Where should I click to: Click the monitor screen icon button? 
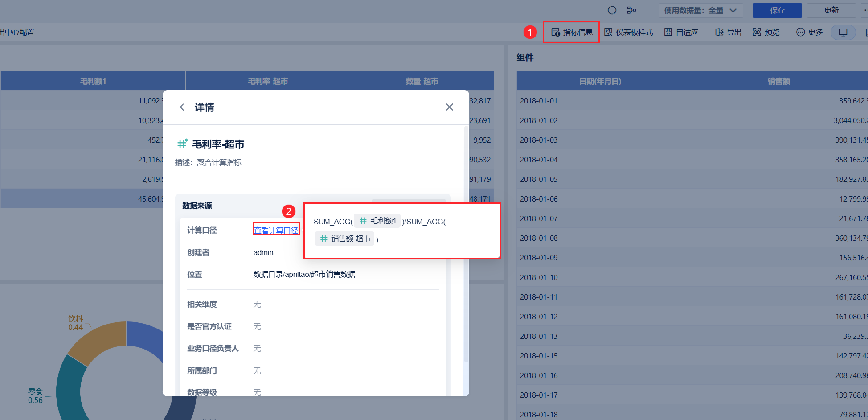point(843,32)
